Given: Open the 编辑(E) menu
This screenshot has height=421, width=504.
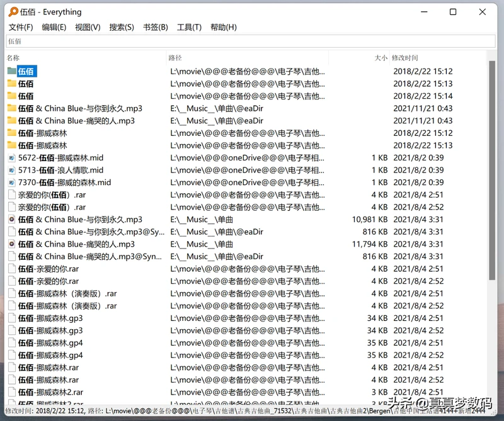Looking at the screenshot, I should pyautogui.click(x=54, y=27).
